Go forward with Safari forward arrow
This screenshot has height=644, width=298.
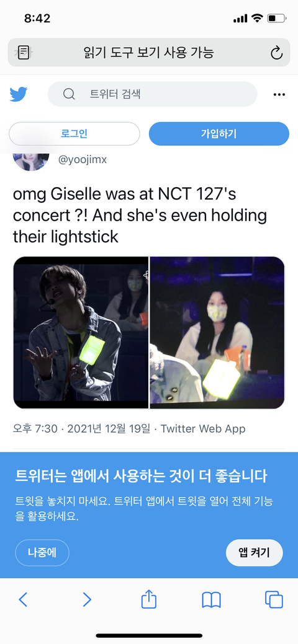[87, 599]
